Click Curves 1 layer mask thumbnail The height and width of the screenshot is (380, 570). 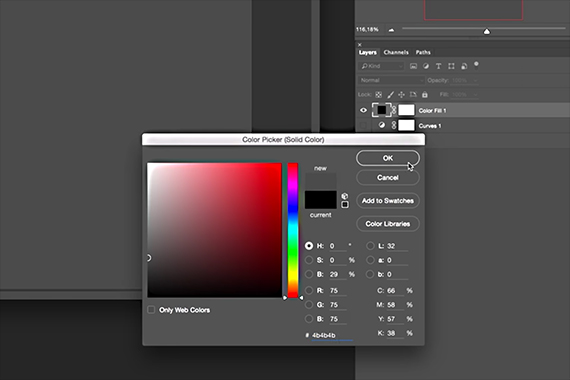click(406, 125)
